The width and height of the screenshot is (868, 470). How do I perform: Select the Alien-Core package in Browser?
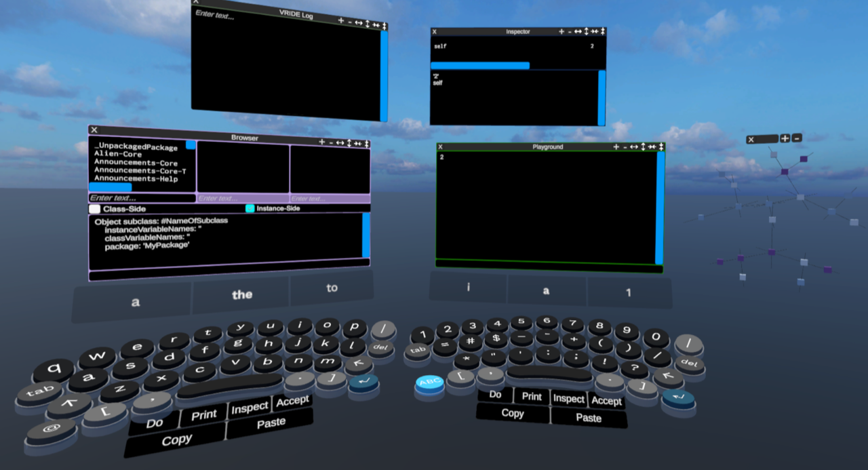coord(118,155)
